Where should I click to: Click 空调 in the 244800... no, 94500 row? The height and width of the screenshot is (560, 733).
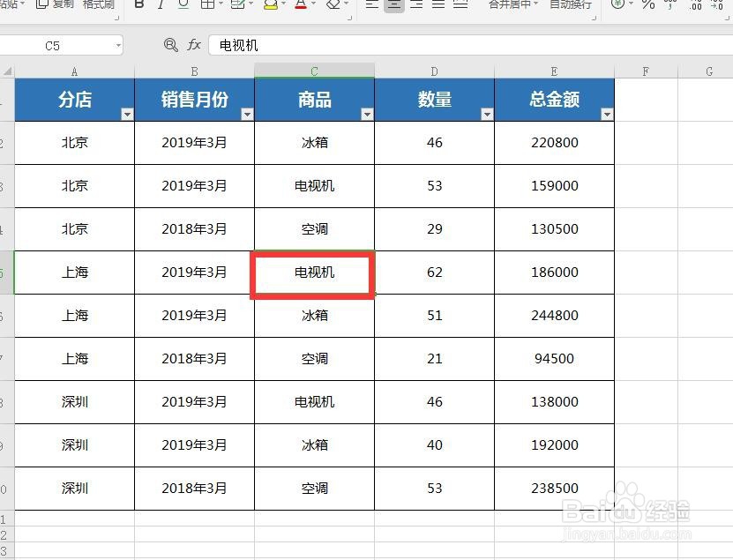314,359
